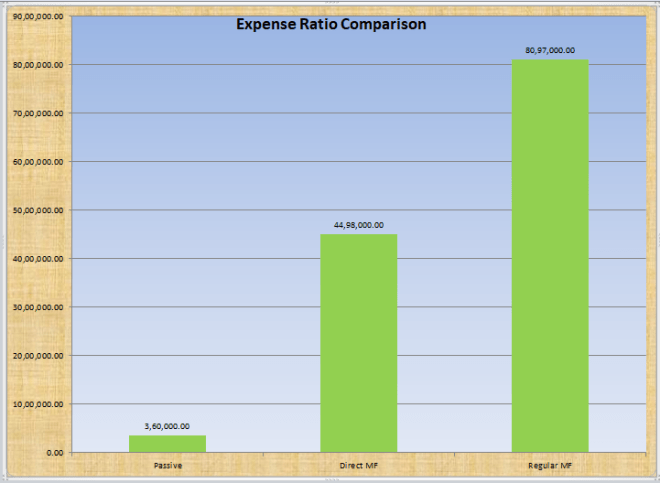This screenshot has width=660, height=483.
Task: Select the 'Direct MF' category axis label
Action: coord(358,465)
